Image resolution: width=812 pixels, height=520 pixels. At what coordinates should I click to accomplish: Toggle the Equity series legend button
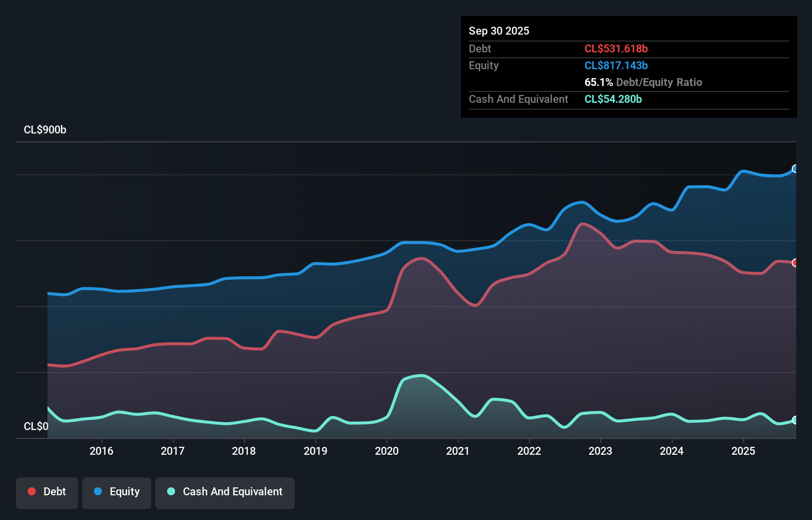[117, 493]
